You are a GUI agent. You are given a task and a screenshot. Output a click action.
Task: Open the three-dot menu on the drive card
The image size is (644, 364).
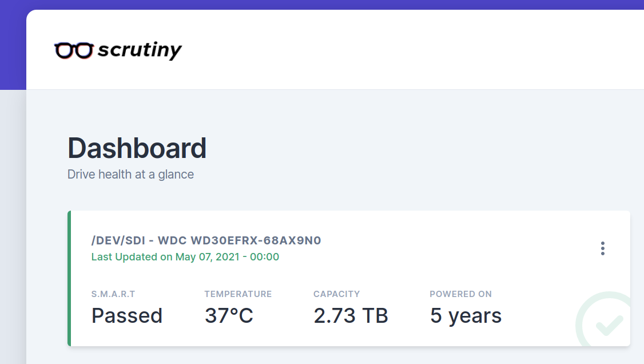(x=602, y=248)
